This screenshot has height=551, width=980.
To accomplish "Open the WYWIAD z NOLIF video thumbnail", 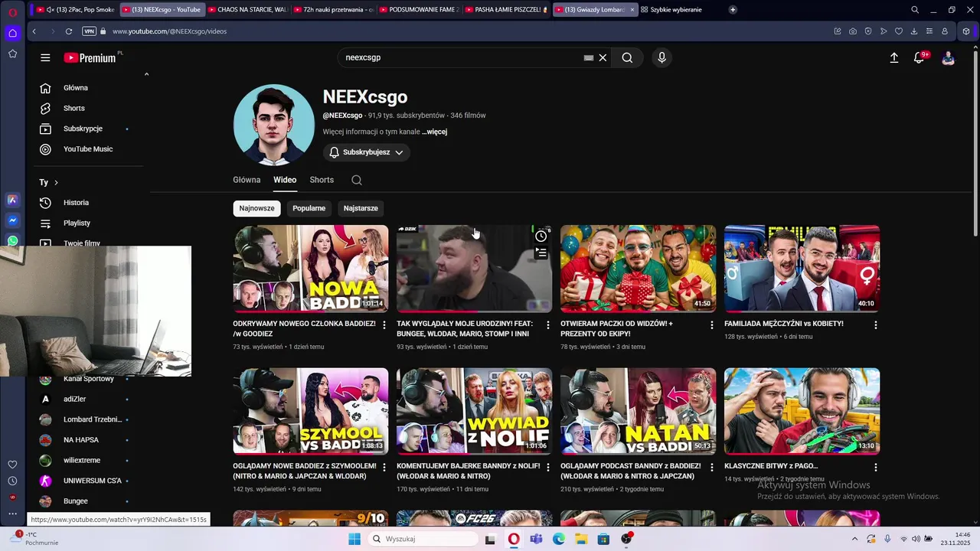I will (x=475, y=411).
